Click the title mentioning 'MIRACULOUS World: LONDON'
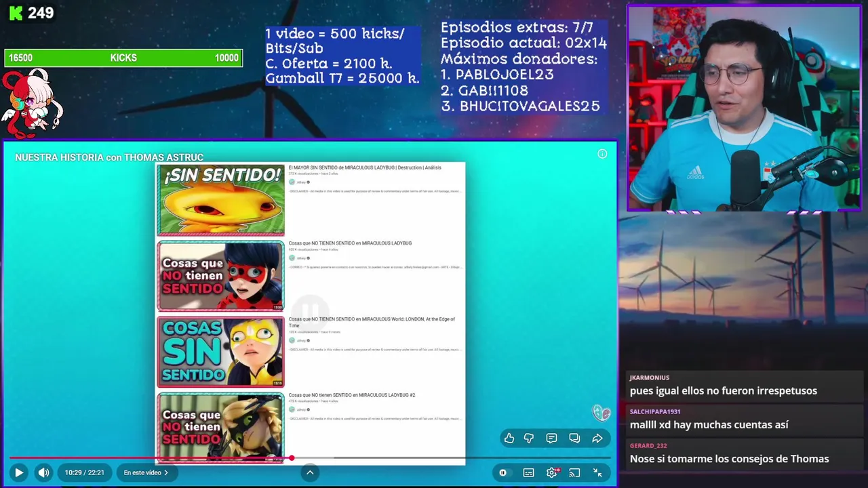Screen dimensions: 868x488 (x=372, y=322)
